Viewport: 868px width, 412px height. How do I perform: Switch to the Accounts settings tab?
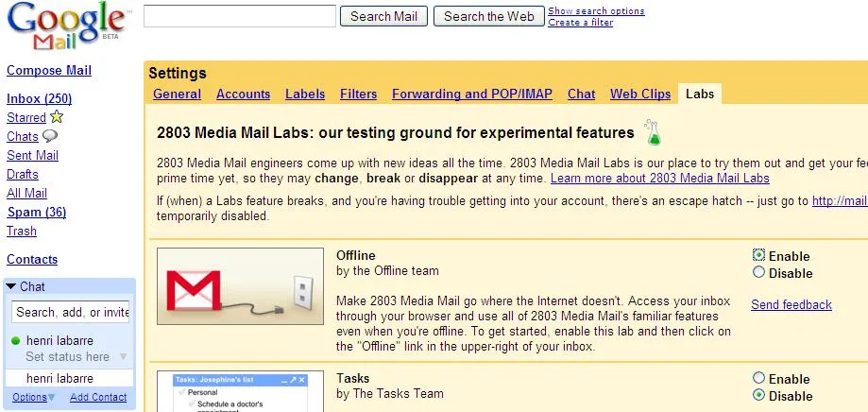243,94
